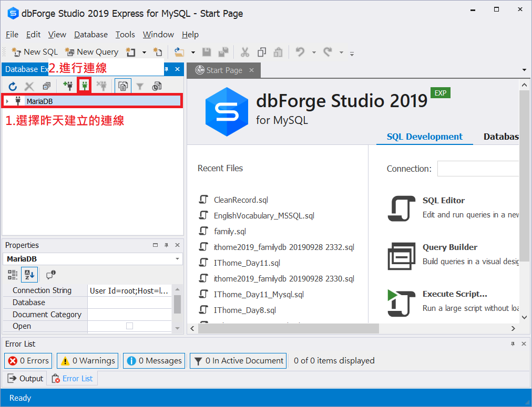The width and height of the screenshot is (532, 407).
Task: Click the new file icon in toolbar
Action: [x=158, y=52]
